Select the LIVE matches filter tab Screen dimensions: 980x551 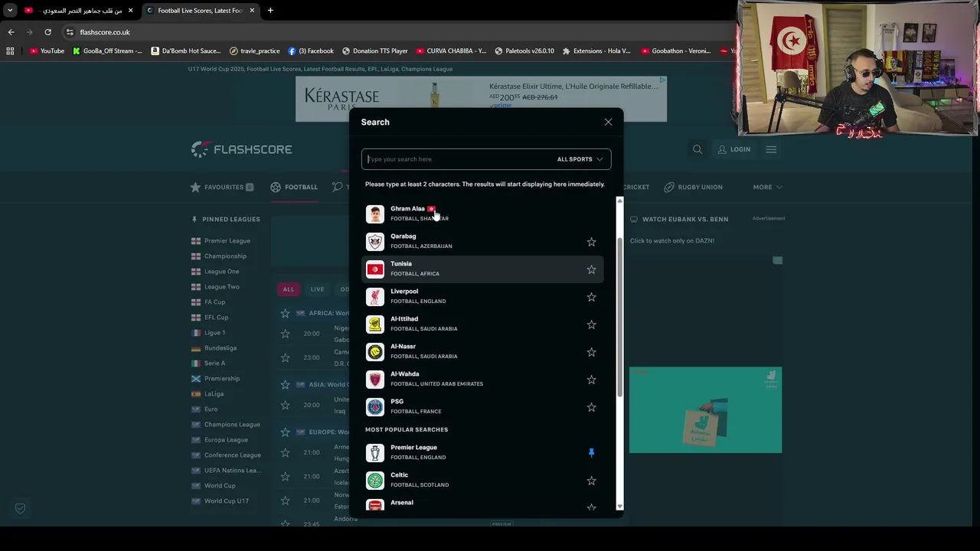tap(317, 289)
